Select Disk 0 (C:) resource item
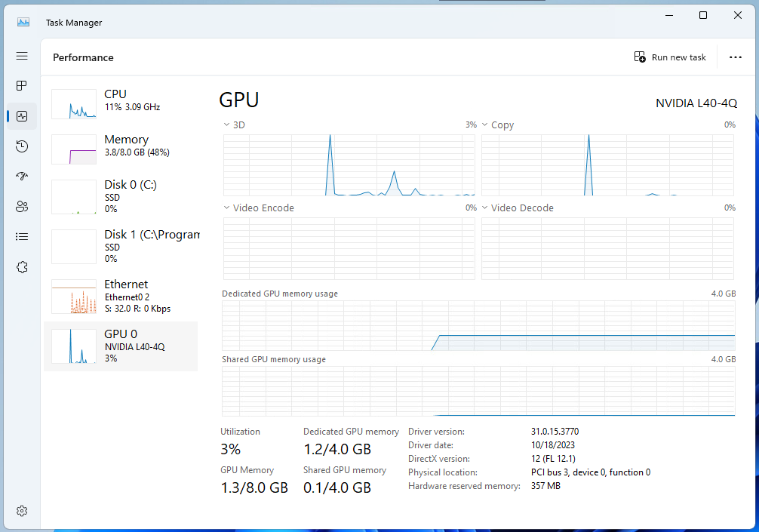This screenshot has width=759, height=532. coord(121,196)
